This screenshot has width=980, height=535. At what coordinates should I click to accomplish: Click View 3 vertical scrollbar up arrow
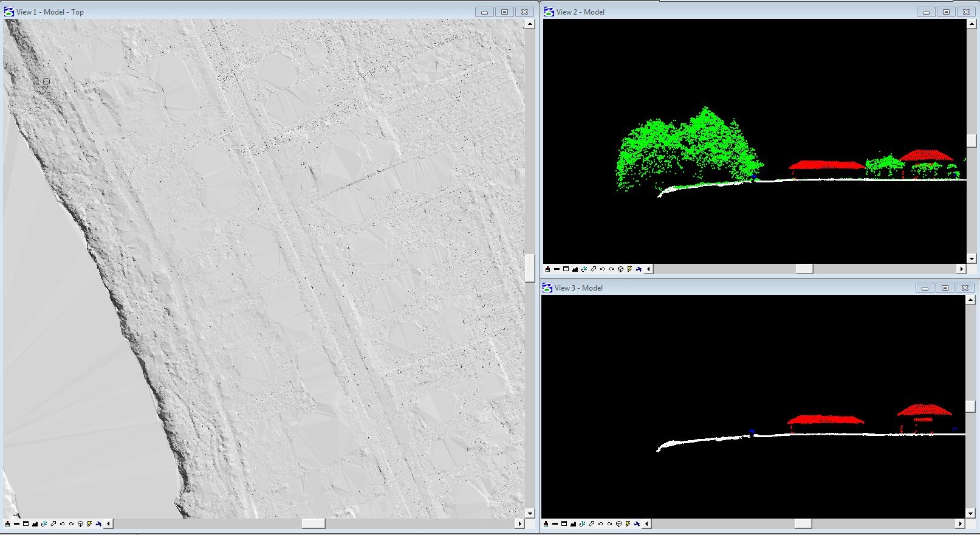point(970,300)
